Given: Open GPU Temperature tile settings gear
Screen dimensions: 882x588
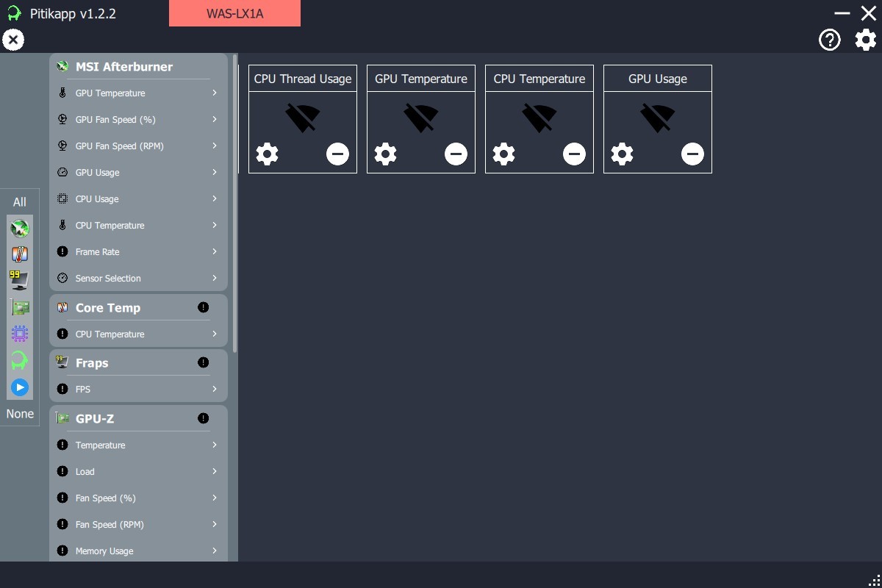Looking at the screenshot, I should [x=385, y=154].
